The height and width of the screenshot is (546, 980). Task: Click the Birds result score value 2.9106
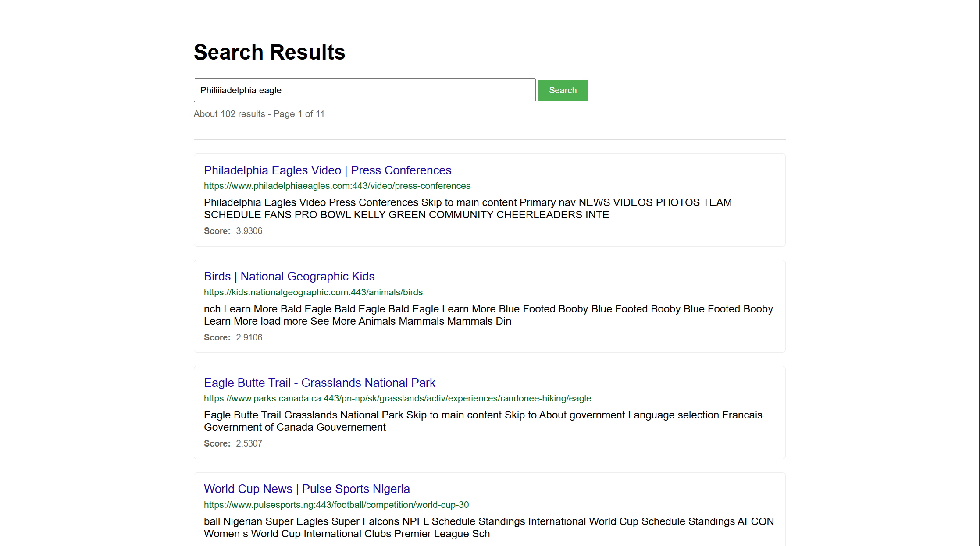[x=249, y=337]
